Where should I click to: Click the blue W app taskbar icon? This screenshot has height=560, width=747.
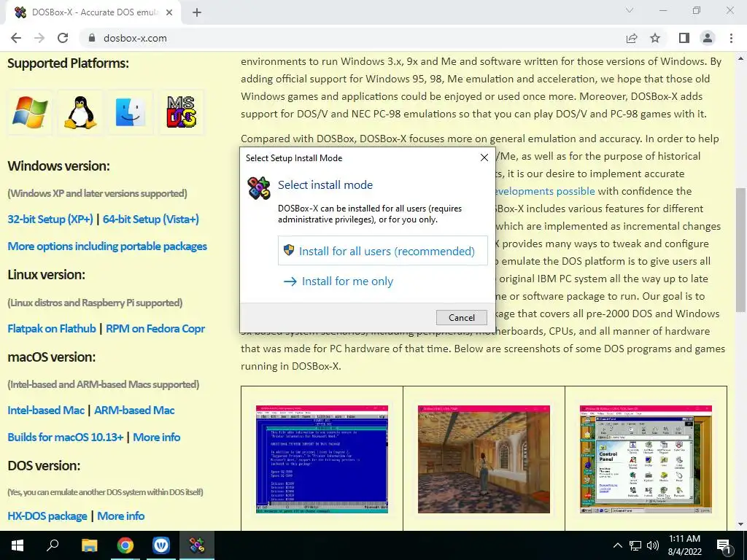161,545
